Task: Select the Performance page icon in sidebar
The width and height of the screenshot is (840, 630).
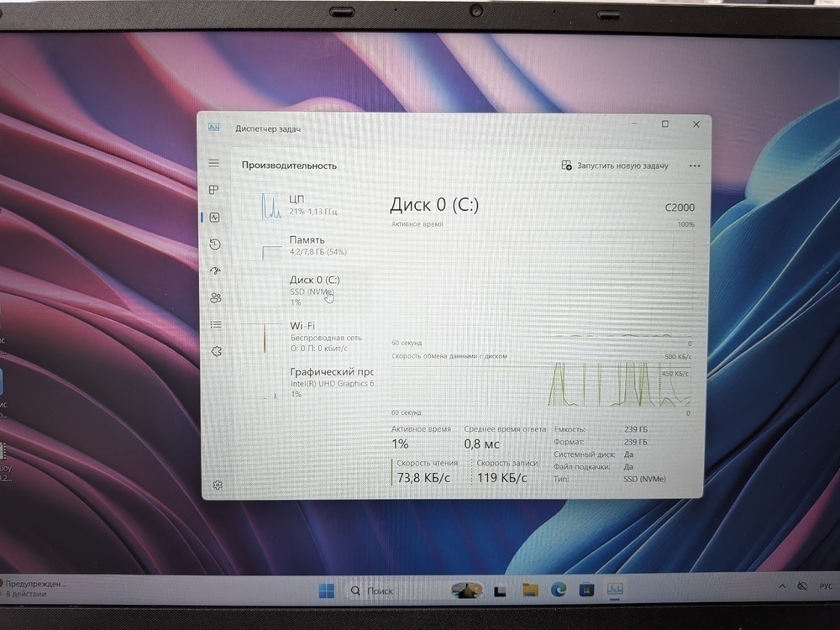Action: 215,217
